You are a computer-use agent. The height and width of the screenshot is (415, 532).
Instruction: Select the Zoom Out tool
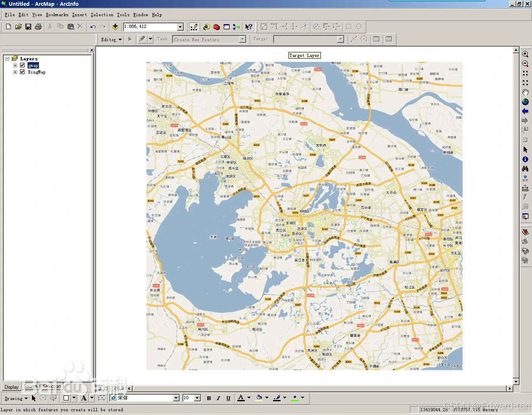[525, 64]
